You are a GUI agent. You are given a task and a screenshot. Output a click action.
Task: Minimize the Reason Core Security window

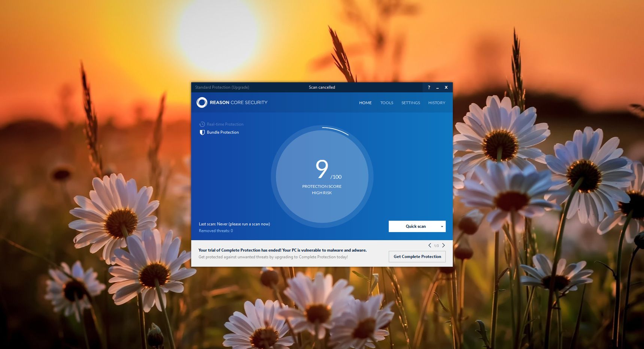[x=437, y=87]
